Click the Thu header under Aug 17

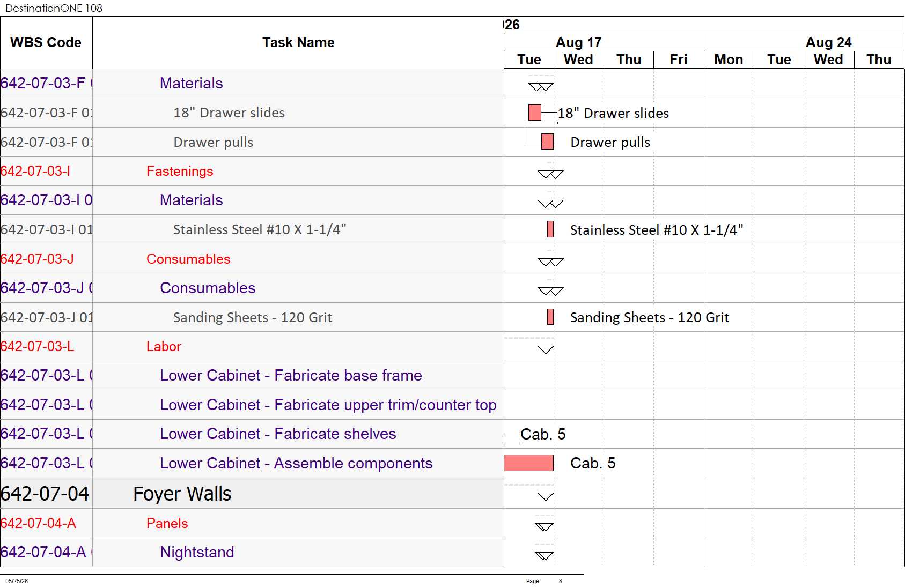coord(629,59)
